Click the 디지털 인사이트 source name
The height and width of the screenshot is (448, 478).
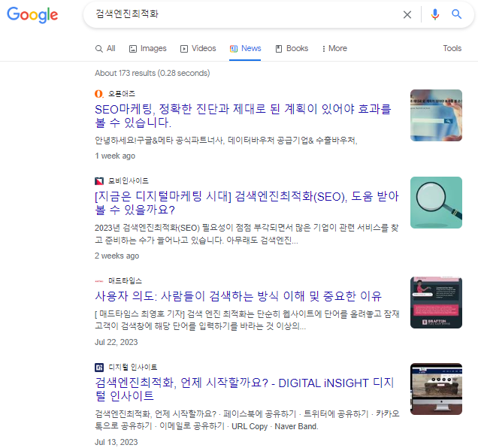coord(132,367)
